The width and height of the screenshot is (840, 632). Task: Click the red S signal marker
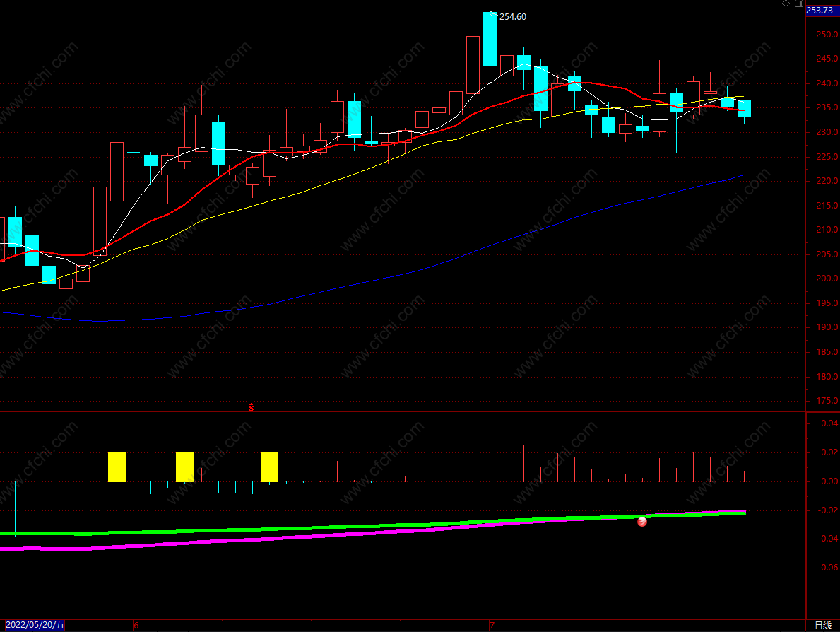click(x=252, y=408)
